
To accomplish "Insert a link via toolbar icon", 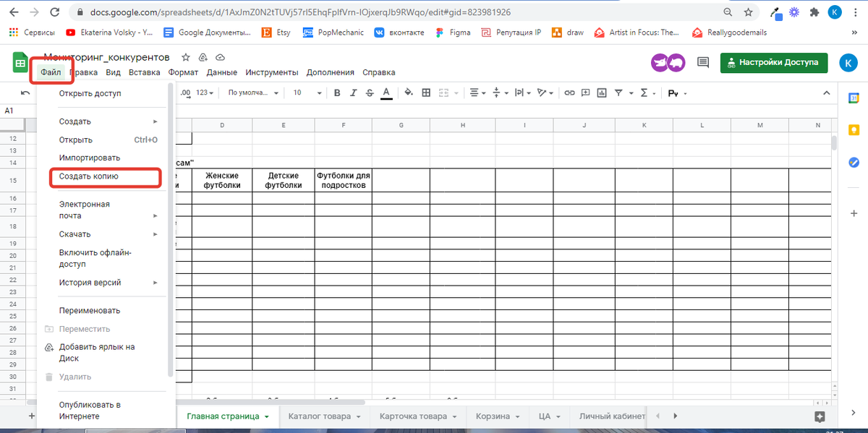I will pos(569,93).
